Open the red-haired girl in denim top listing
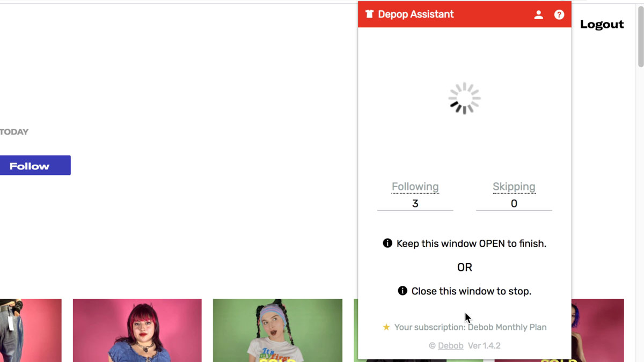Image resolution: width=644 pixels, height=362 pixels. tap(137, 330)
